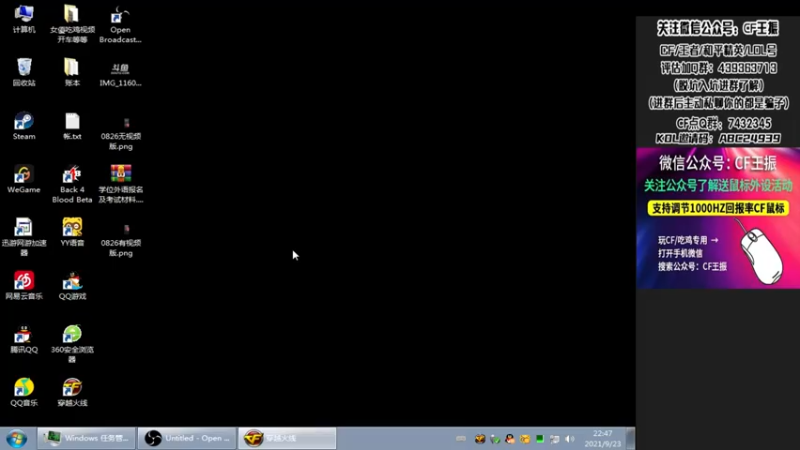
Task: Open the 穿越火线 desktop shortcut
Action: (x=72, y=392)
